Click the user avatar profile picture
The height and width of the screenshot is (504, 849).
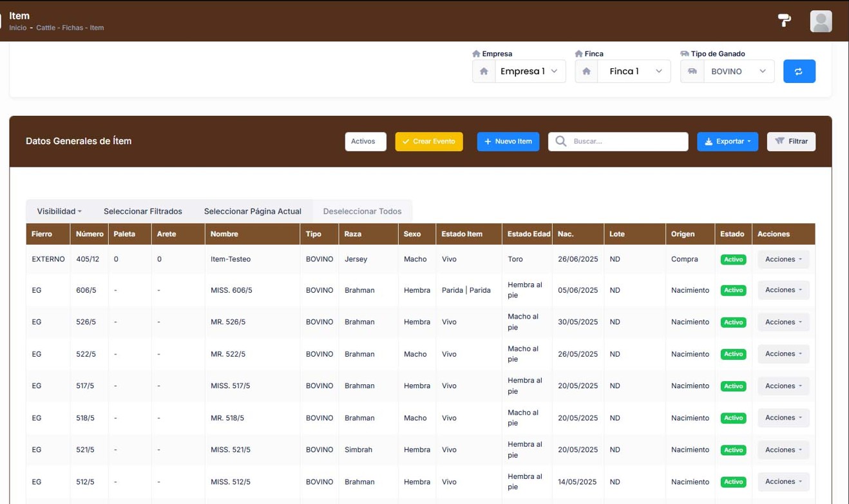821,21
